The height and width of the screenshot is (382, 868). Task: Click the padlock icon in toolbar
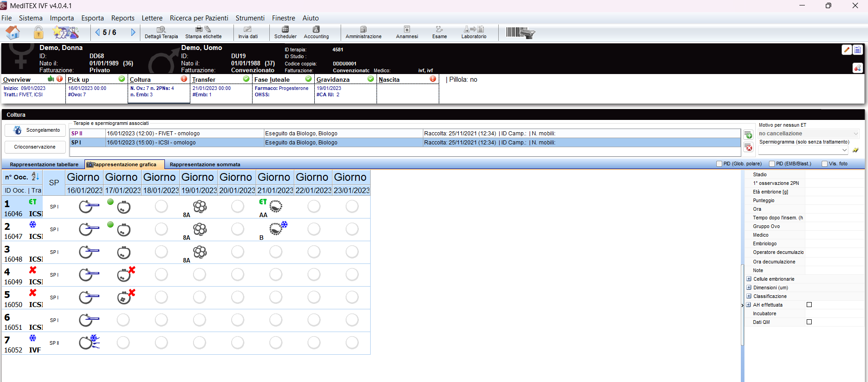point(39,33)
